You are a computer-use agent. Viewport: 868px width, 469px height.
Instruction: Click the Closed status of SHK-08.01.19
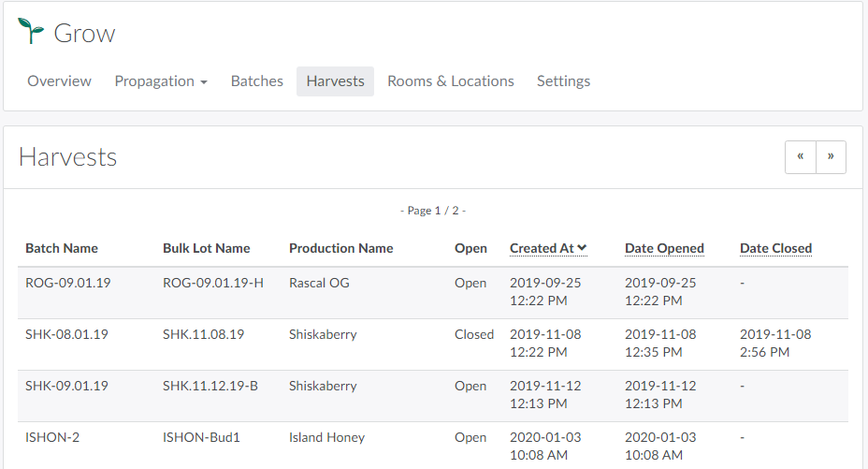473,334
